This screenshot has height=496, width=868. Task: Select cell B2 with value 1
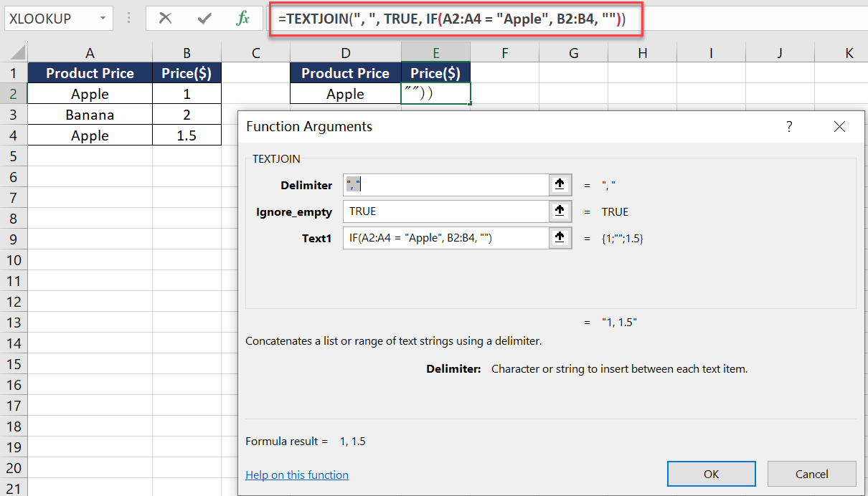point(187,94)
